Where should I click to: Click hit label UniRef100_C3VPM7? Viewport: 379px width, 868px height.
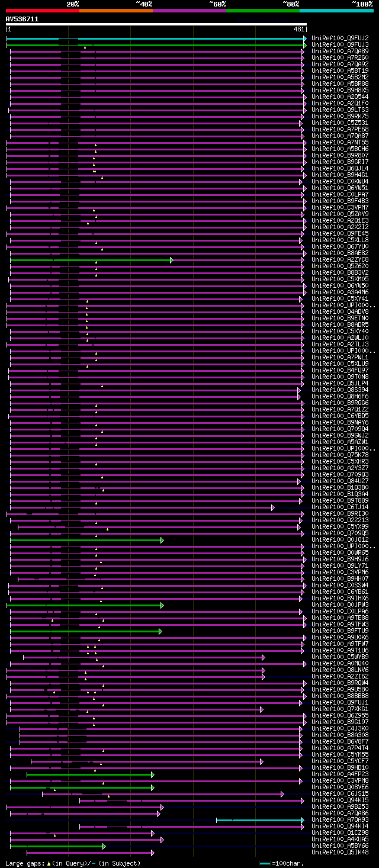(341, 207)
